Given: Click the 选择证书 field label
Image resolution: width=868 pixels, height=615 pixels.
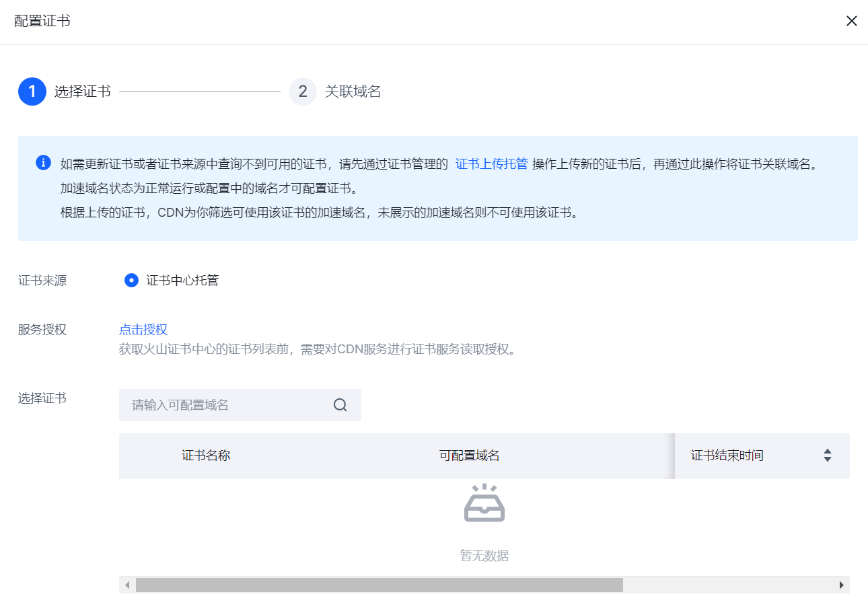Looking at the screenshot, I should point(42,398).
